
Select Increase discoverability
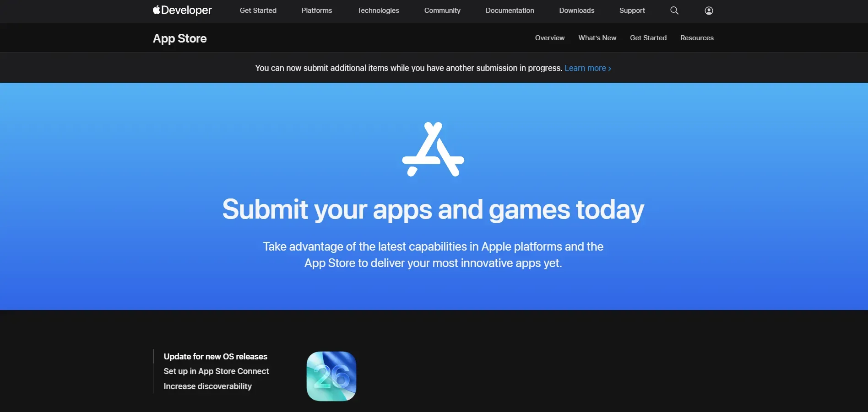[207, 386]
